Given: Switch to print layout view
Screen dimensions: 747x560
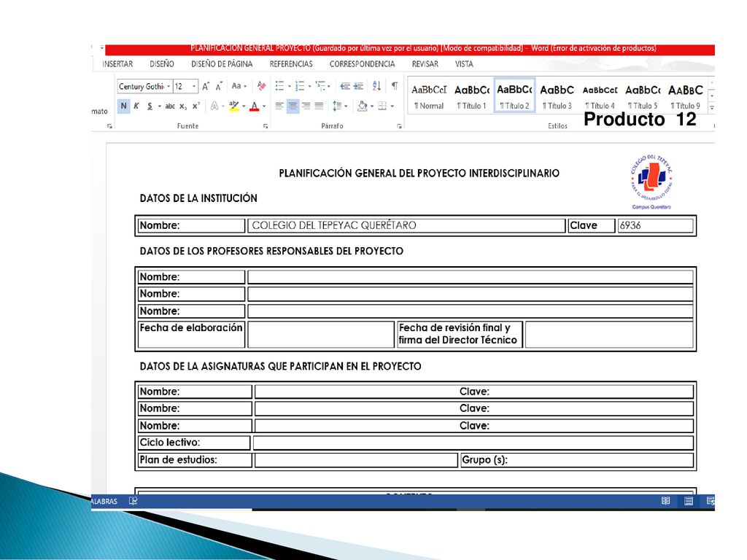Looking at the screenshot, I should pyautogui.click(x=689, y=501).
